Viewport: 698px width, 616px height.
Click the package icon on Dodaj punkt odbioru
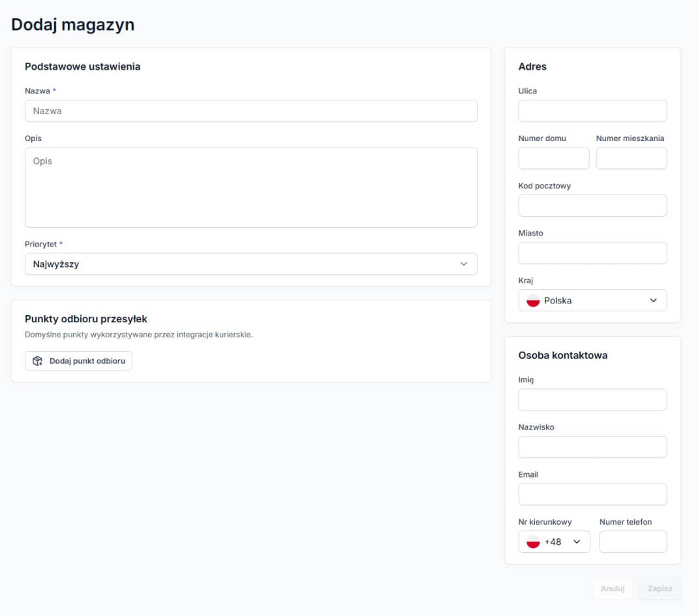pyautogui.click(x=38, y=361)
